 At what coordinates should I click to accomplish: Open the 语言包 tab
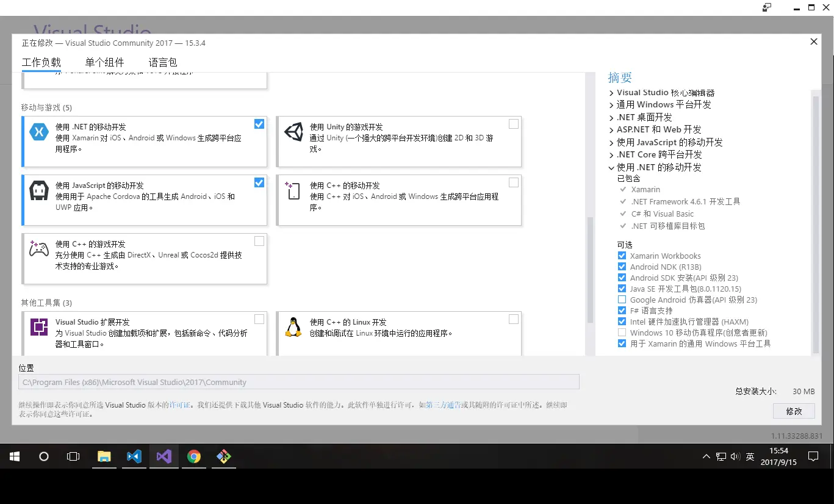click(x=163, y=62)
